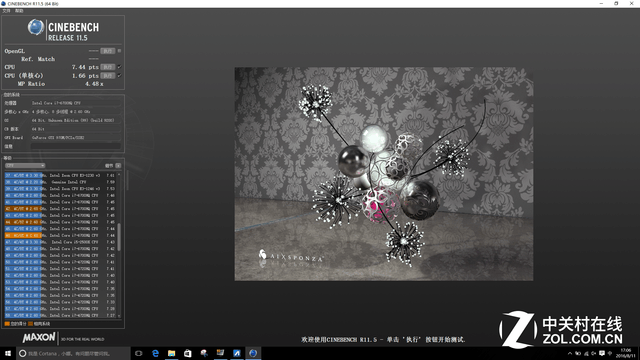The image size is (640, 360).
Task: Toggle the ranking details button
Action: [x=118, y=166]
